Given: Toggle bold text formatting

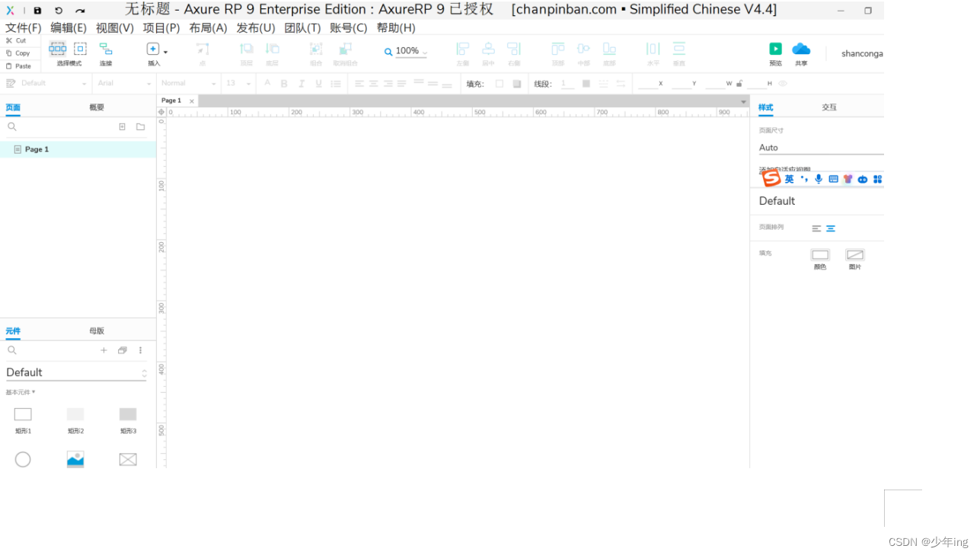Looking at the screenshot, I should click(284, 84).
